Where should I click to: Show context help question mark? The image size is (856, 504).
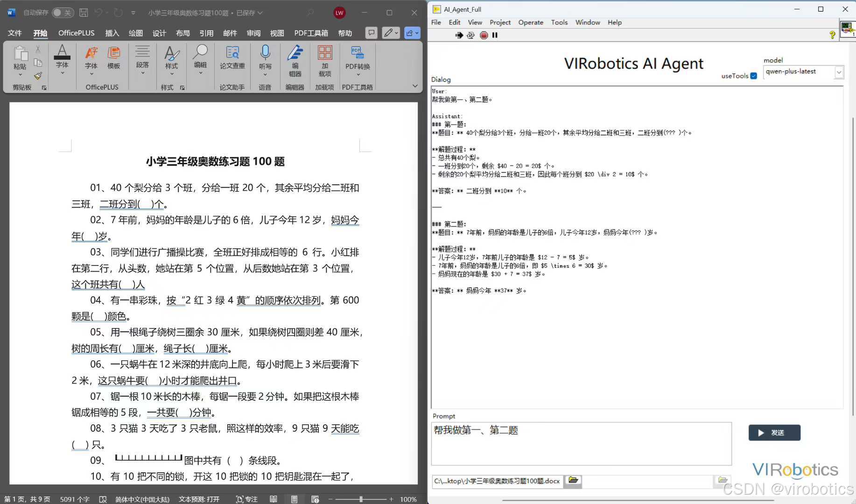pos(832,35)
